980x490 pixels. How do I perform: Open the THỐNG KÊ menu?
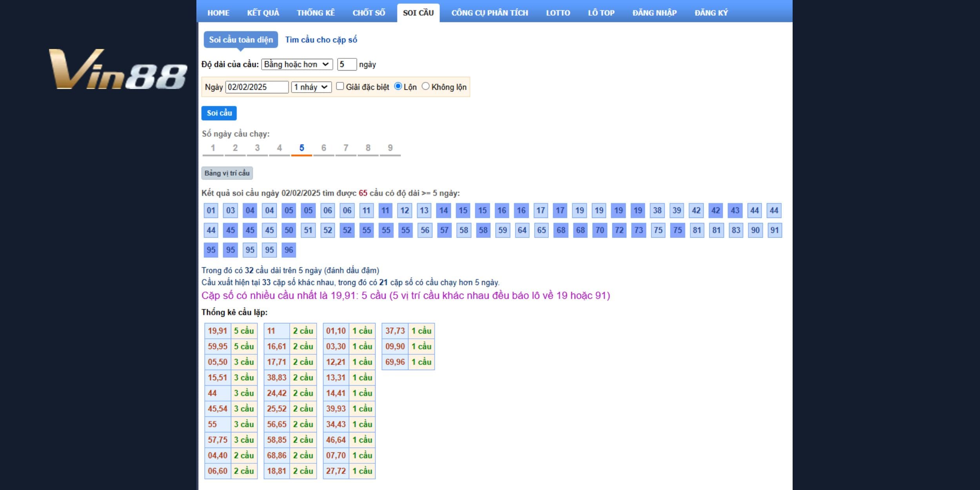point(316,13)
